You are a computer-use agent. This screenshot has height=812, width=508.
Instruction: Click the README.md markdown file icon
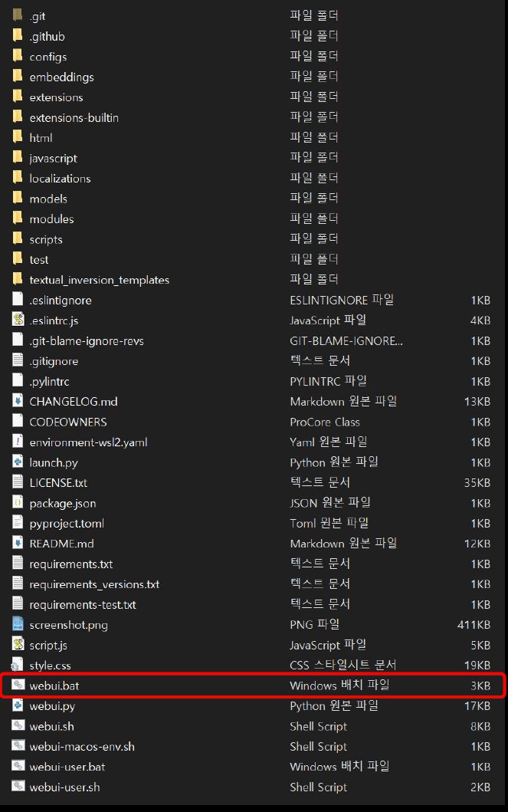(x=18, y=543)
